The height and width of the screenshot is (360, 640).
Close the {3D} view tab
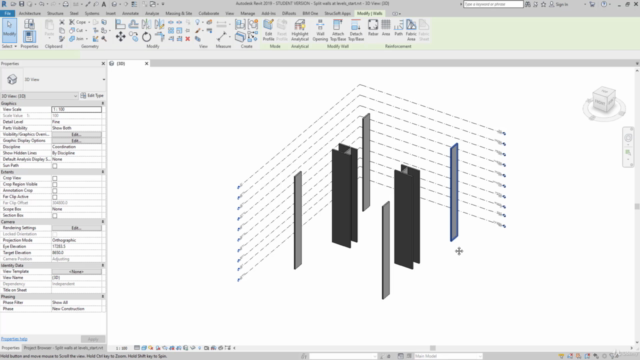pos(147,64)
